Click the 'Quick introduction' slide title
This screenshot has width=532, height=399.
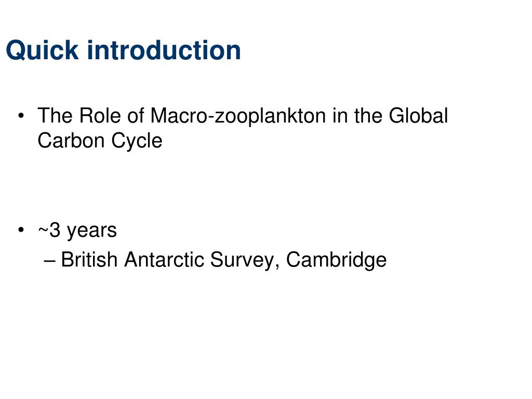click(x=124, y=50)
